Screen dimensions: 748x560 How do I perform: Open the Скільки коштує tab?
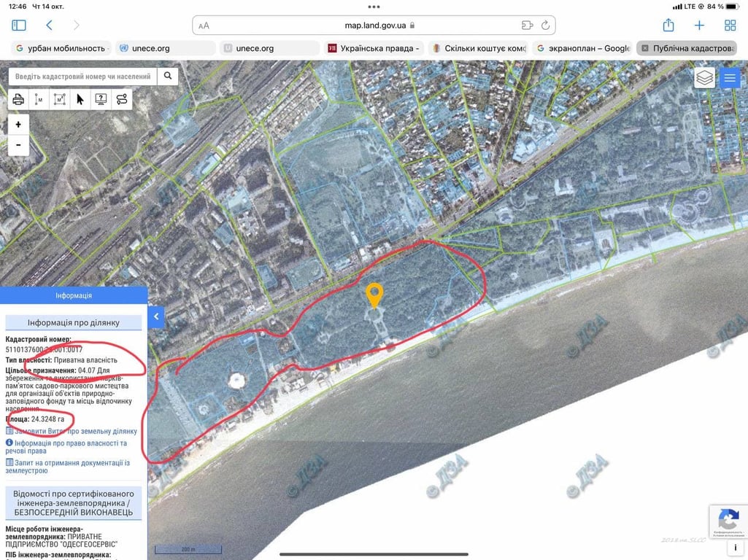(x=478, y=48)
